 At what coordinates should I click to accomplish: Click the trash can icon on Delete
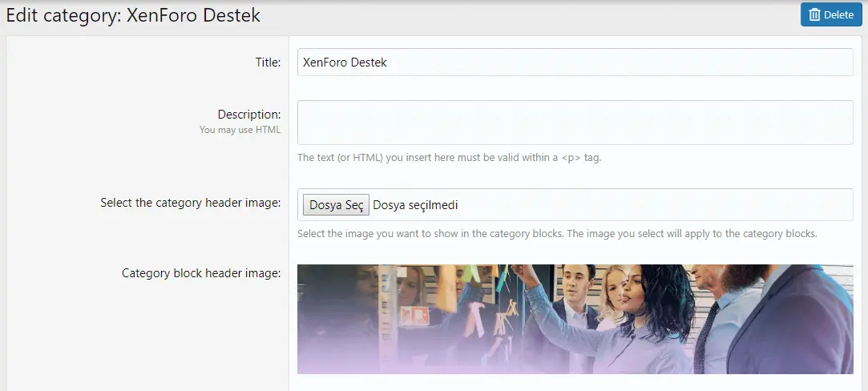(814, 14)
